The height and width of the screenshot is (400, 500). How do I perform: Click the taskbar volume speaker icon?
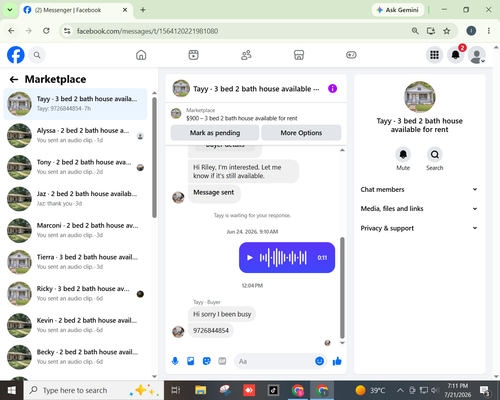tap(434, 390)
